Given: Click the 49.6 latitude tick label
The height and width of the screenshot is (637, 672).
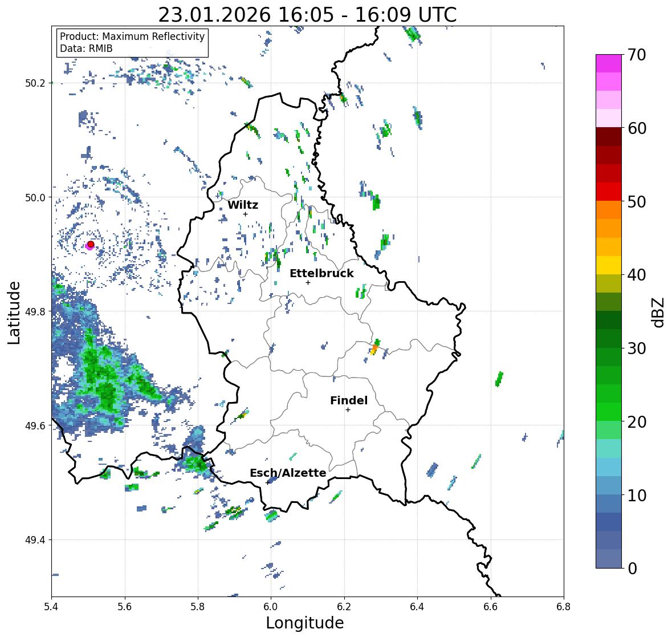Looking at the screenshot, I should tap(36, 425).
